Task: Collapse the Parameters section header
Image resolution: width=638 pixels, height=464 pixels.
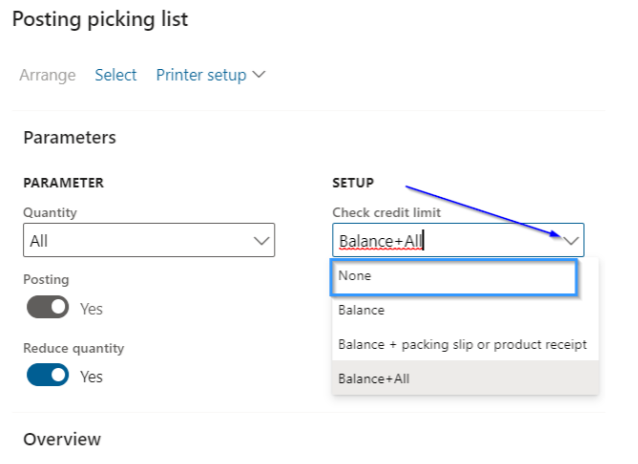Action: coord(70,138)
